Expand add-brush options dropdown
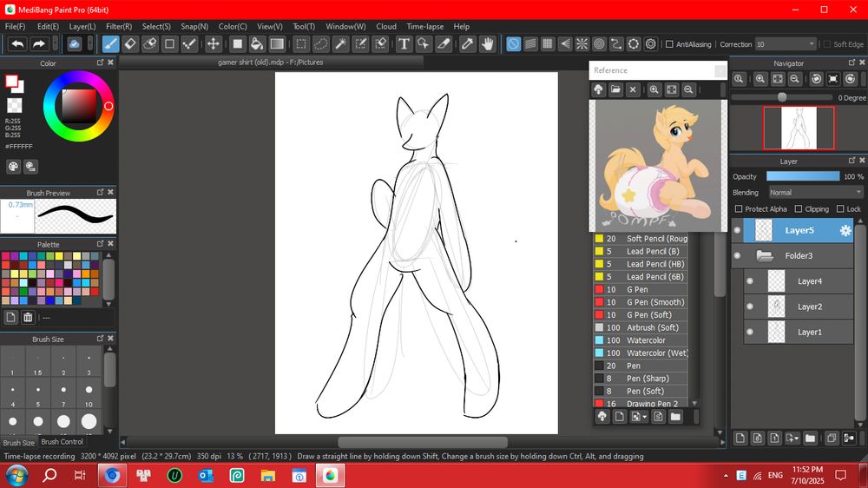Viewport: 868px width, 488px height. (x=638, y=417)
